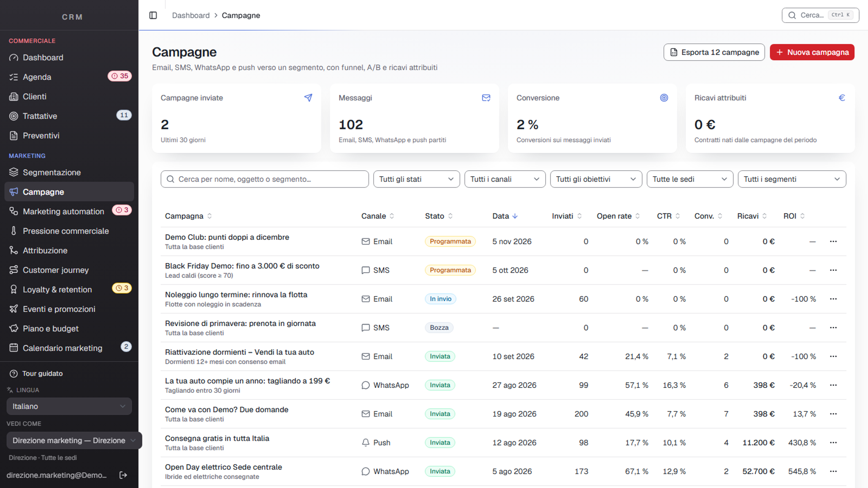Click the Marketing automation workflow icon
Viewport: 868px width, 488px height.
14,211
